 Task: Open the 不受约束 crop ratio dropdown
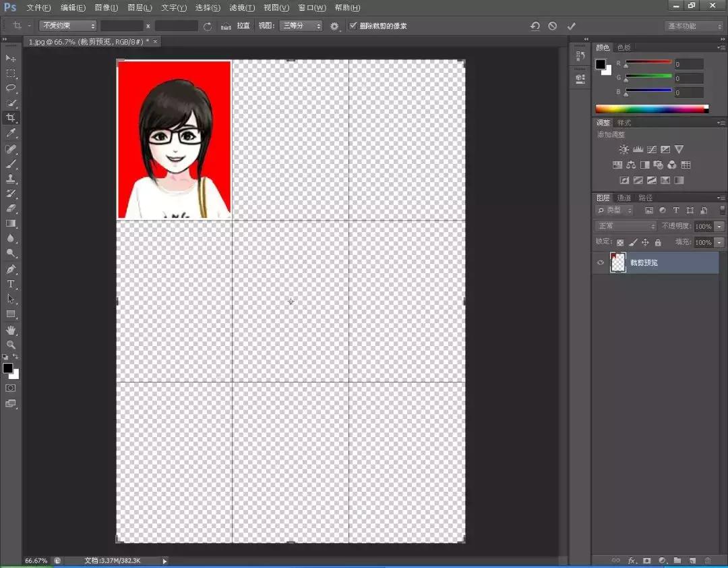[x=67, y=25]
